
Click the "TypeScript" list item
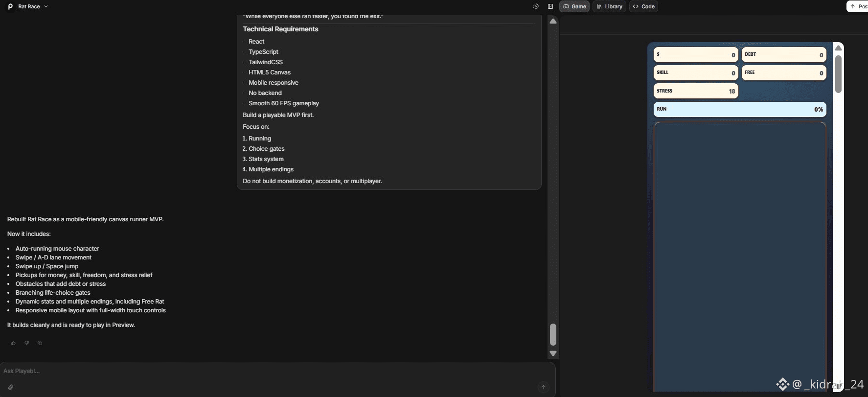coord(263,52)
